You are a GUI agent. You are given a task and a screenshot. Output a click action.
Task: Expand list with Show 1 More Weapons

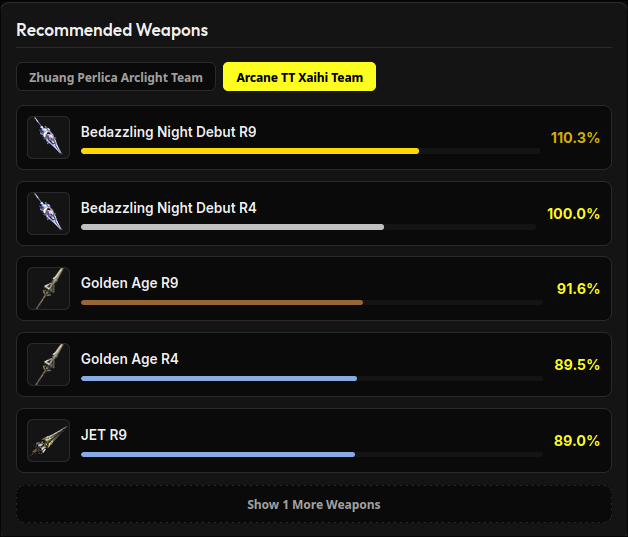[x=314, y=504]
